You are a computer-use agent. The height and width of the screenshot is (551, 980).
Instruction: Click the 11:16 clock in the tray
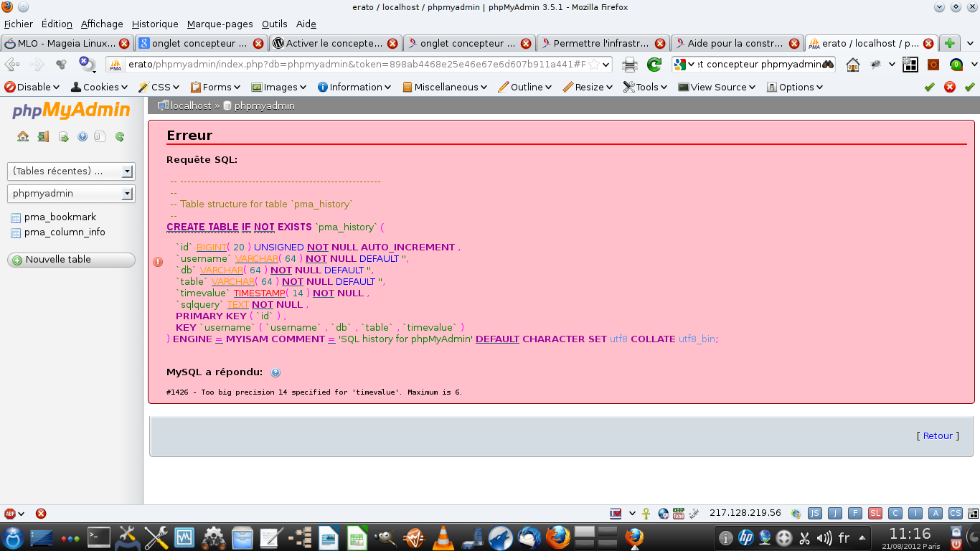[x=910, y=534]
